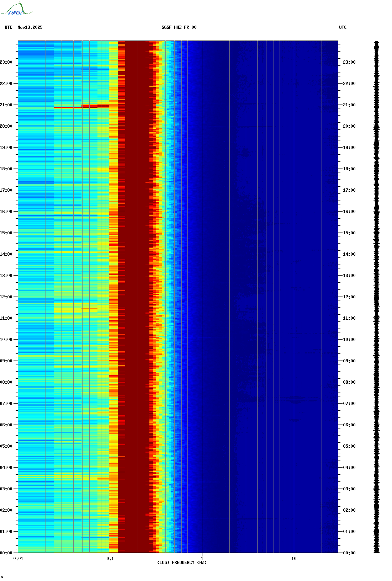This screenshot has width=392, height=581.
Task: Click the 0.1 frequency axis label
Action: click(x=110, y=559)
